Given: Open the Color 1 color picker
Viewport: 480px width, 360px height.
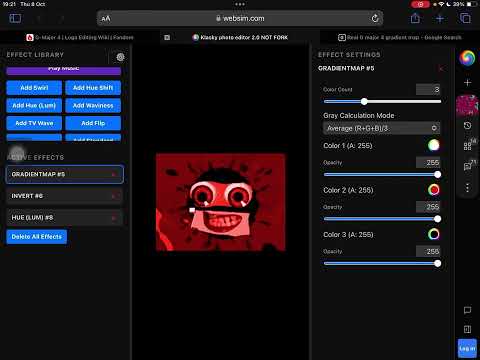Looking at the screenshot, I should (434, 145).
